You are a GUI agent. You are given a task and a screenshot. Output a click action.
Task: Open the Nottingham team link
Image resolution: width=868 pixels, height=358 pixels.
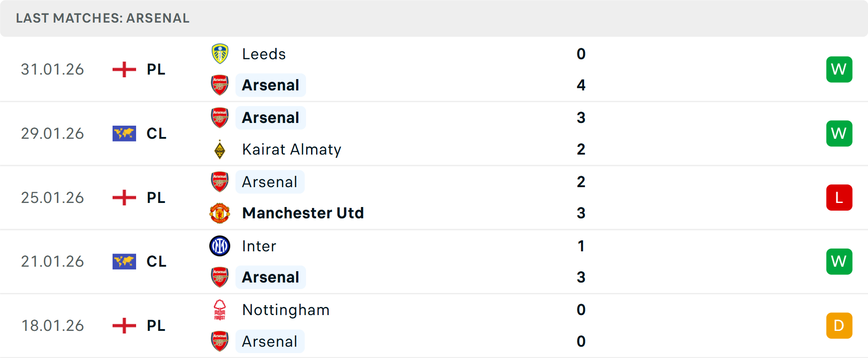click(x=286, y=310)
